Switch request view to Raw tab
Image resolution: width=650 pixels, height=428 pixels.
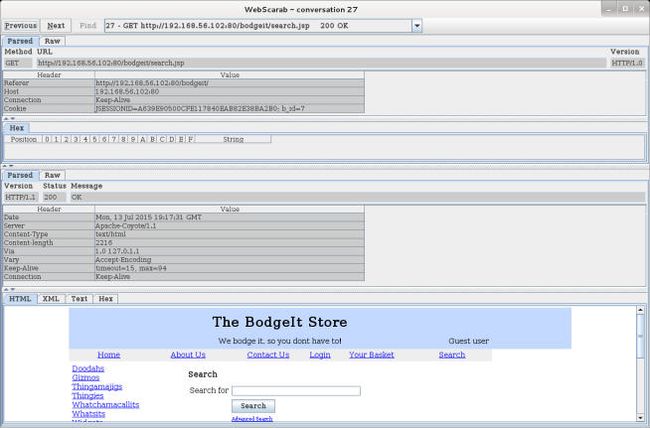pyautogui.click(x=53, y=41)
